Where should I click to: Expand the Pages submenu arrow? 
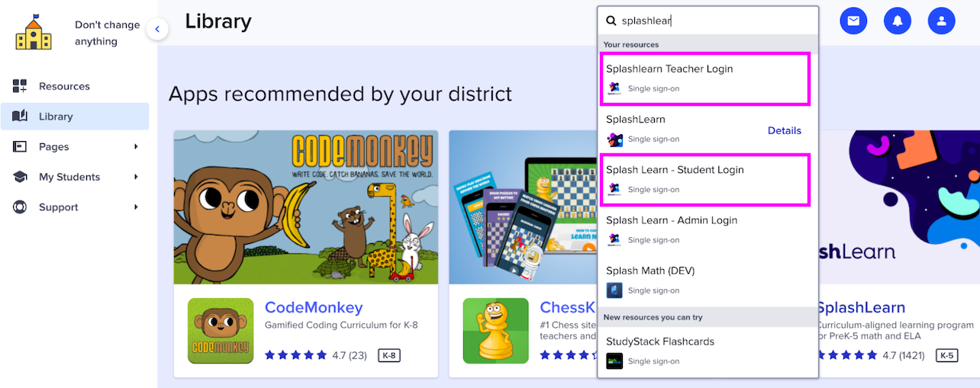pyautogui.click(x=136, y=146)
